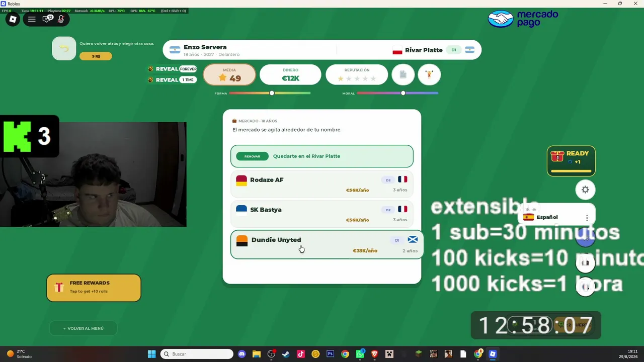Click the MORAL slider handle

pos(403,93)
